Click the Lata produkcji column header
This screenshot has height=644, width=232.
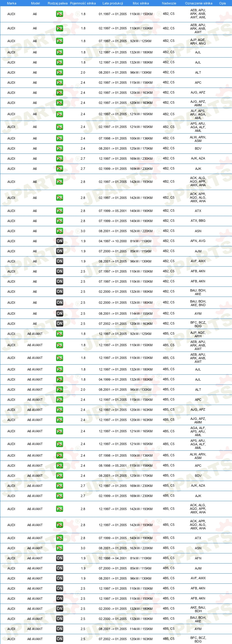point(113,3)
